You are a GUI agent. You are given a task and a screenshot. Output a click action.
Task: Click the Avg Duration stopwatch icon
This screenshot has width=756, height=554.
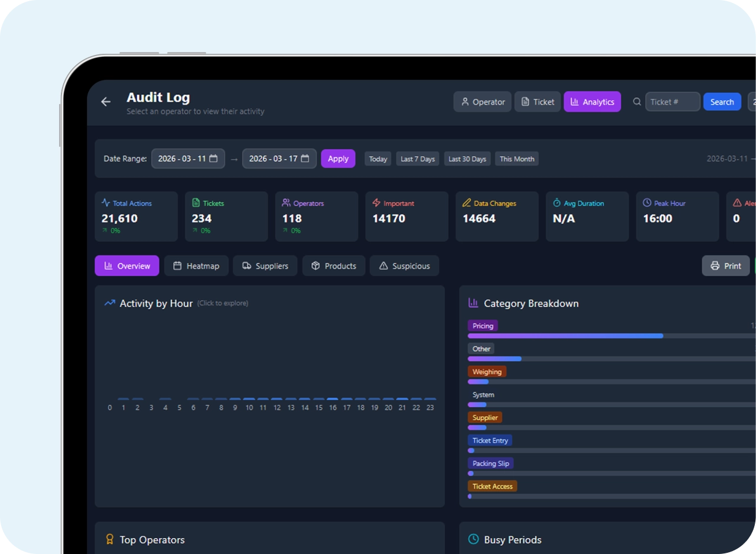point(557,202)
